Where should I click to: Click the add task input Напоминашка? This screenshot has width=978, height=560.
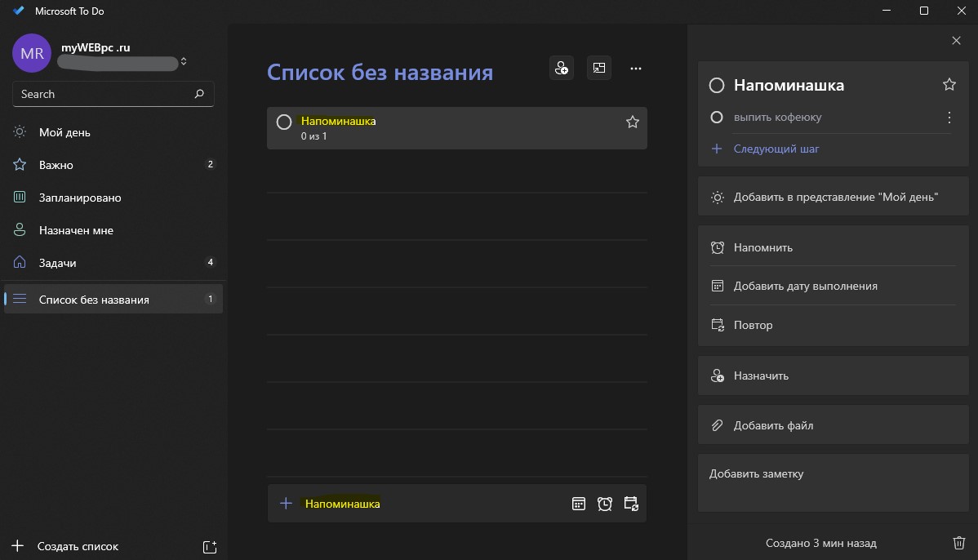pyautogui.click(x=342, y=504)
